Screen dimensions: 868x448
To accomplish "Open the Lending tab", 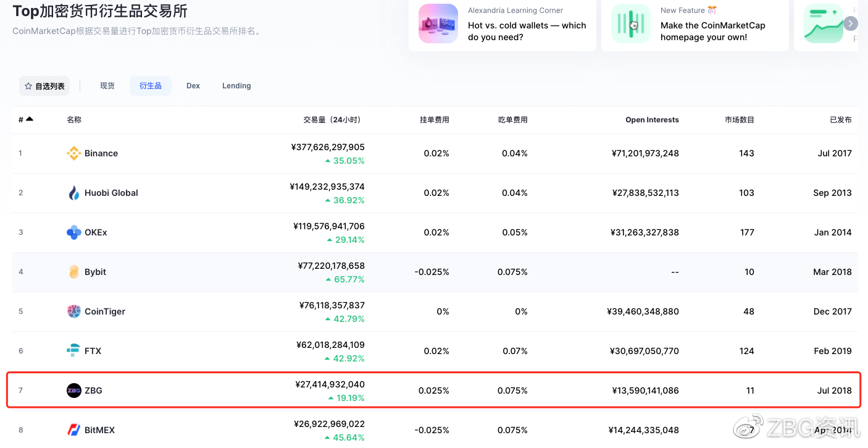I will pos(236,86).
